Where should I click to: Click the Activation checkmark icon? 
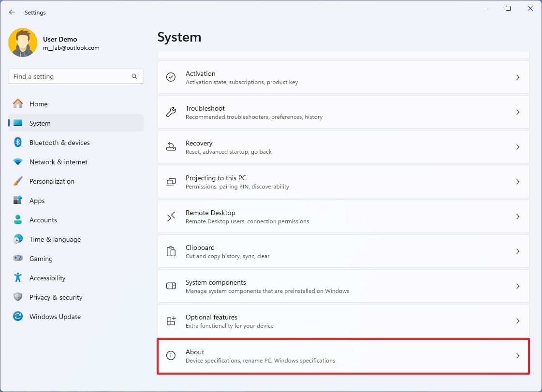(171, 77)
